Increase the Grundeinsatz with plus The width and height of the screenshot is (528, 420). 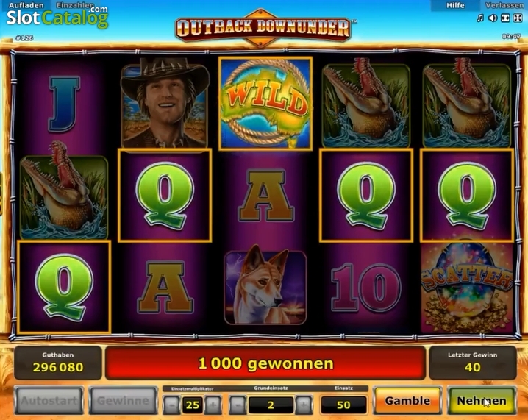[304, 405]
